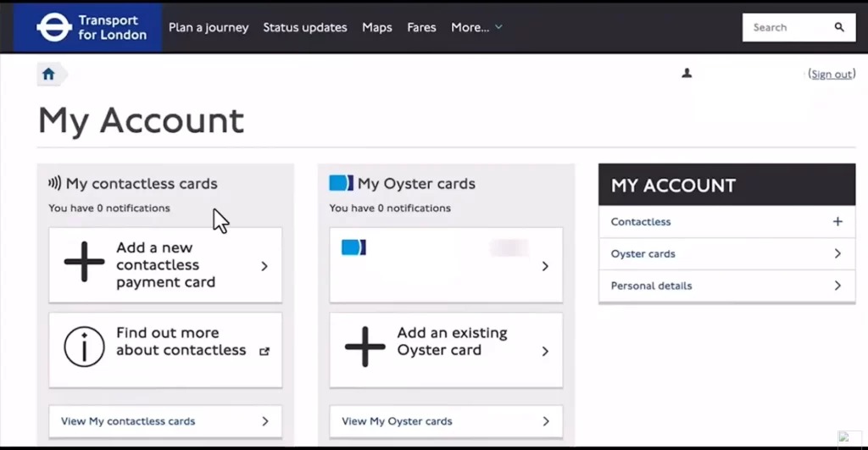The height and width of the screenshot is (450, 868).
Task: Click the My Oyster cards heading
Action: (x=416, y=183)
